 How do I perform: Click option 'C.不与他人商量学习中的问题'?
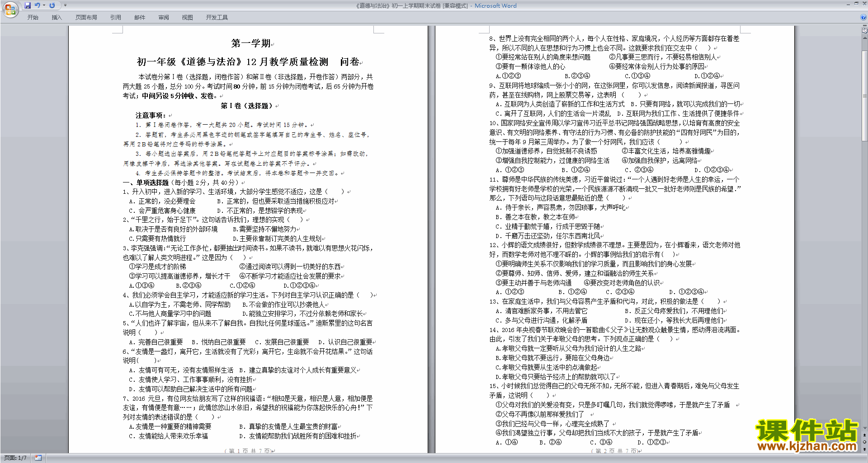click(x=170, y=313)
